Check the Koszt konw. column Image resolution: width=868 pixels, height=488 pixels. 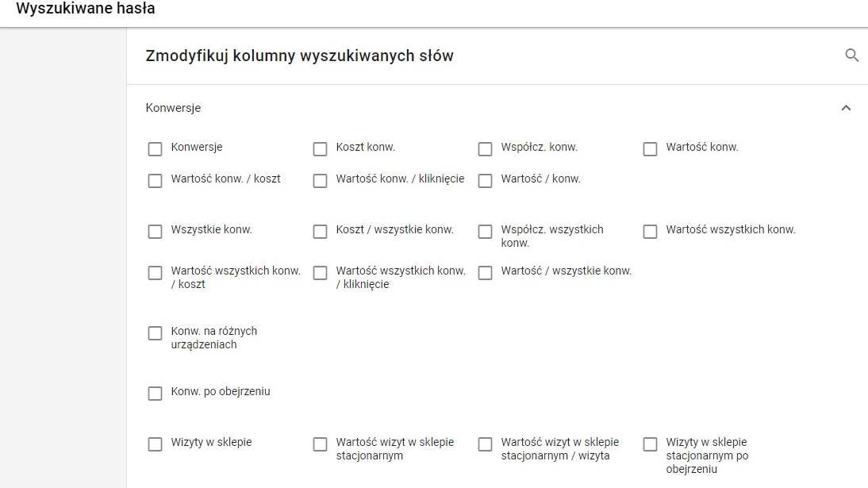320,149
